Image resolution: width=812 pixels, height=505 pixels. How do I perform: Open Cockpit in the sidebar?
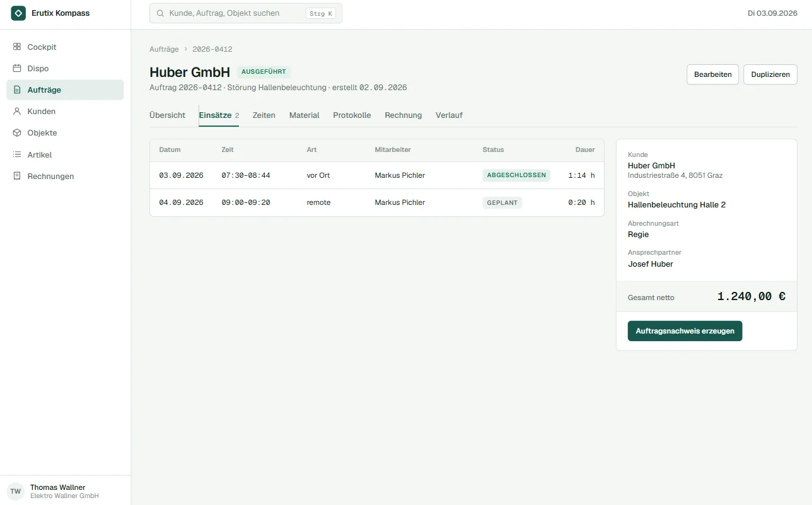tap(65, 47)
